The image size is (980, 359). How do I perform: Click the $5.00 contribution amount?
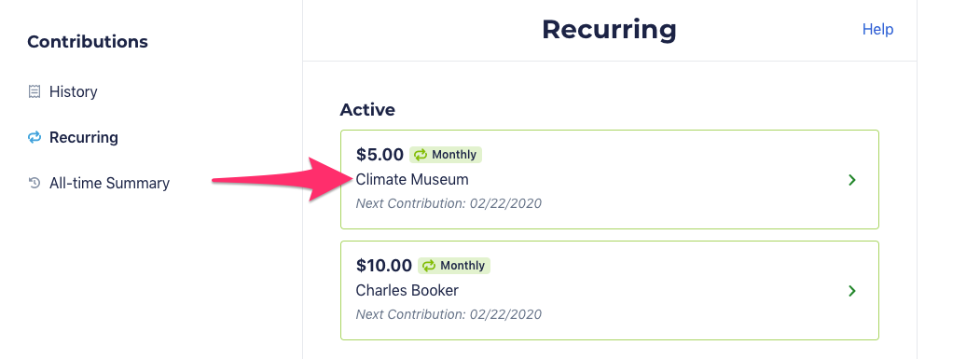pos(380,155)
